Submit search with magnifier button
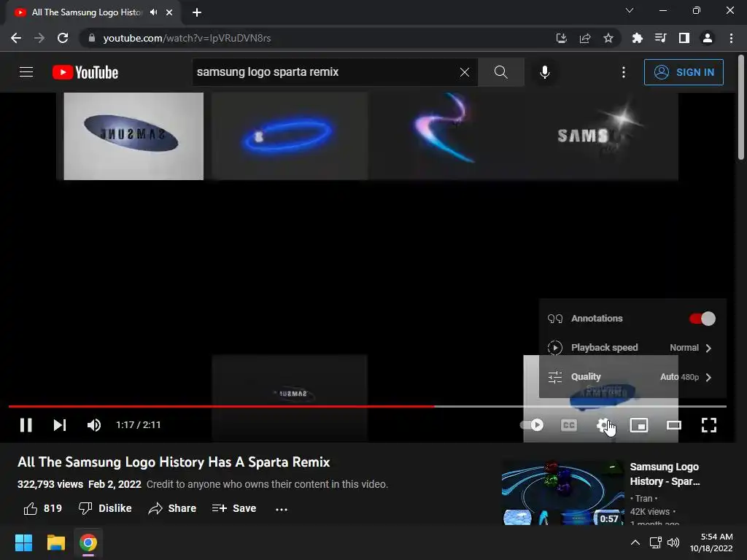Viewport: 747px width, 560px height. pos(500,72)
